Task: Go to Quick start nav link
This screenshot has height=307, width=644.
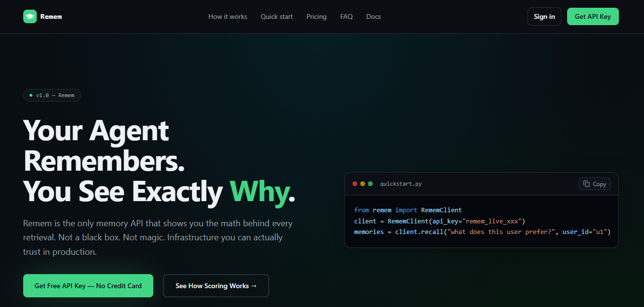Action: tap(277, 16)
